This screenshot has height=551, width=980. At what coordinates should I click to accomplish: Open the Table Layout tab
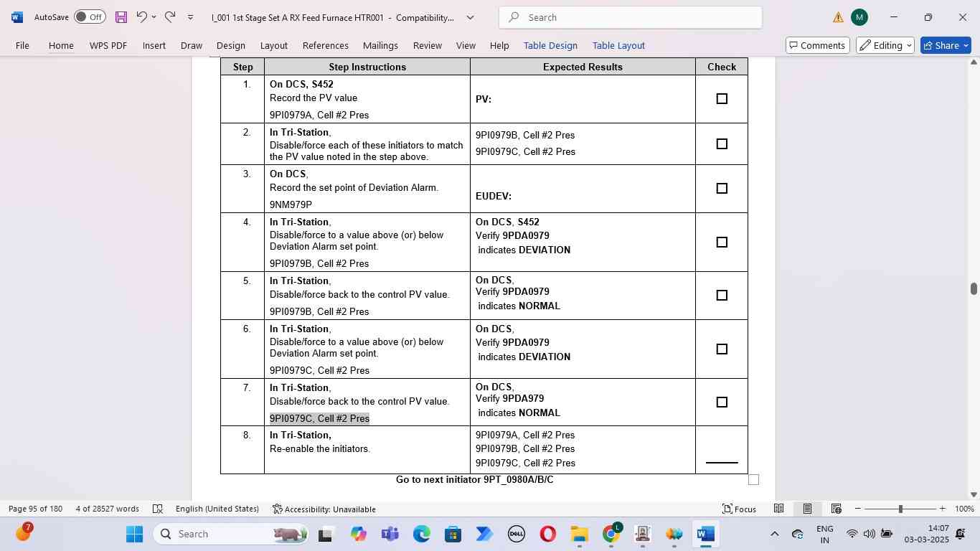coord(618,45)
